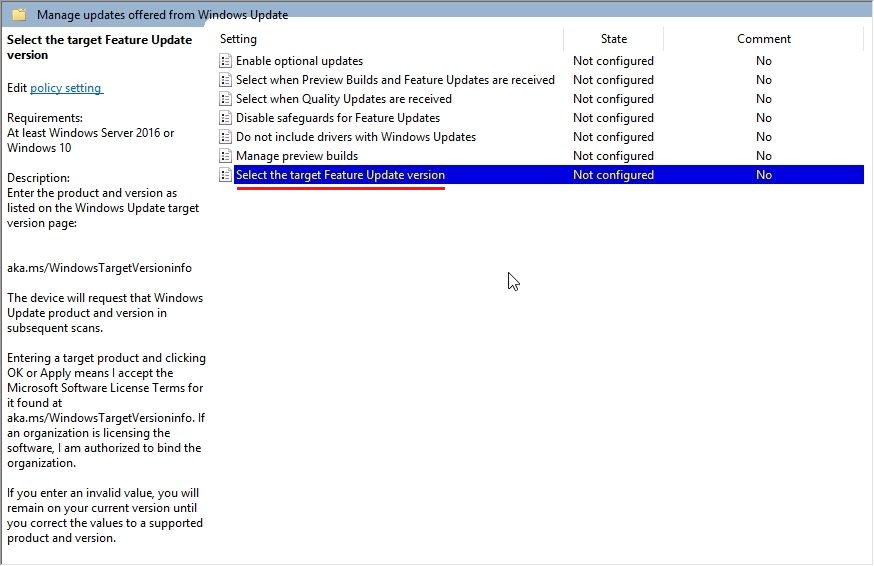Viewport: 874px width, 566px height.
Task: Click the folder icon beside Manage updates header
Action: [19, 15]
